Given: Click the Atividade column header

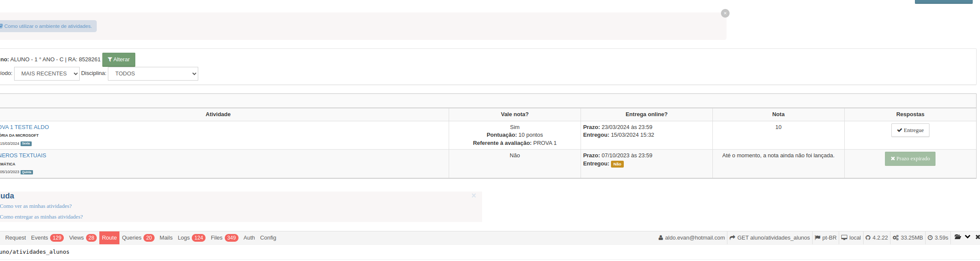Looking at the screenshot, I should coord(218,114).
